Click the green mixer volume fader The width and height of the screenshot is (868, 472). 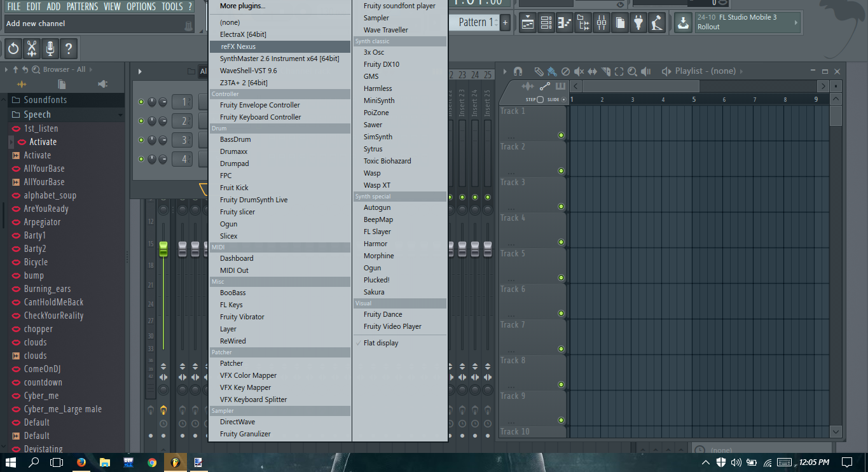pyautogui.click(x=163, y=249)
